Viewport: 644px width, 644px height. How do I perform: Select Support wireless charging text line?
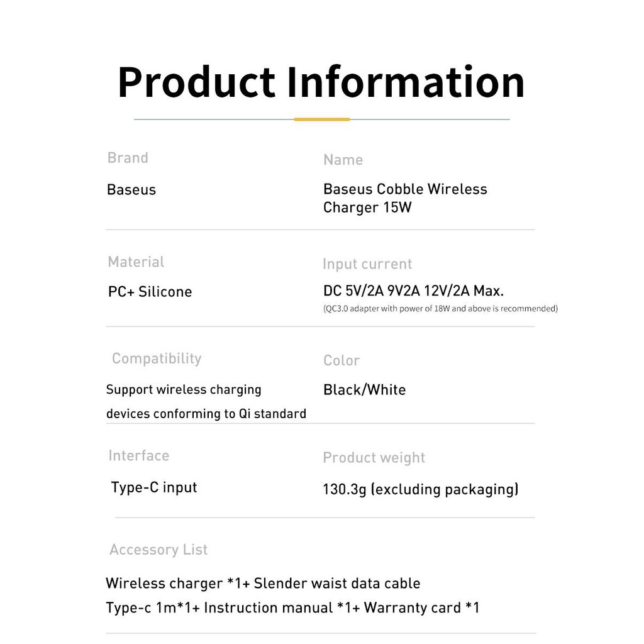[184, 390]
